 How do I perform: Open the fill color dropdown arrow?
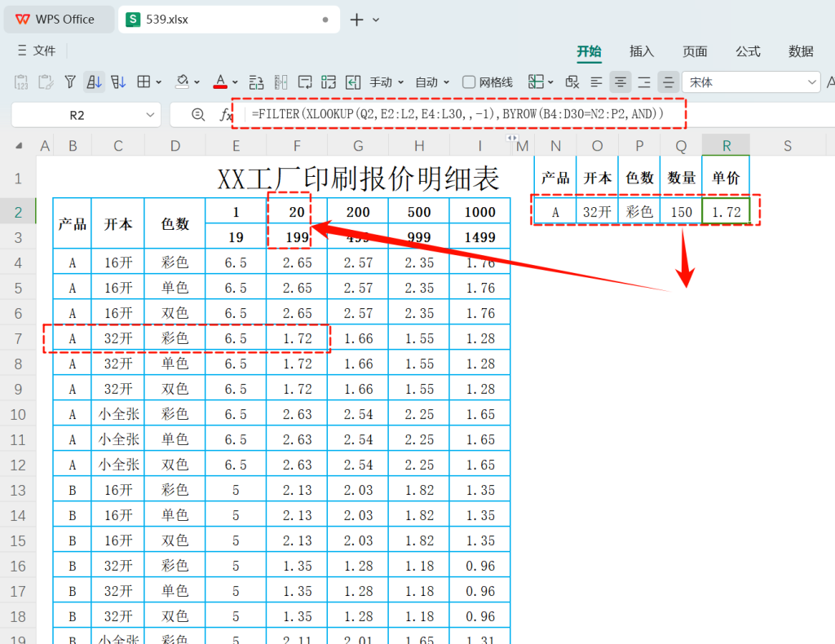197,82
